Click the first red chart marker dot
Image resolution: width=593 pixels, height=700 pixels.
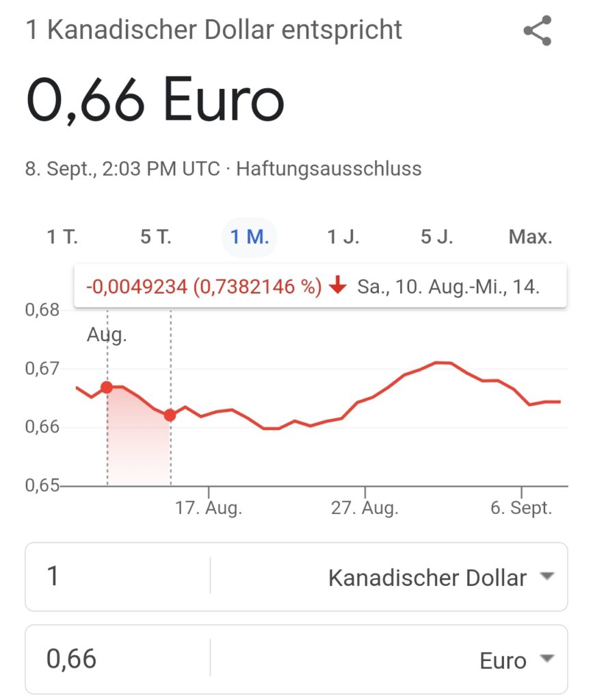pyautogui.click(x=107, y=387)
